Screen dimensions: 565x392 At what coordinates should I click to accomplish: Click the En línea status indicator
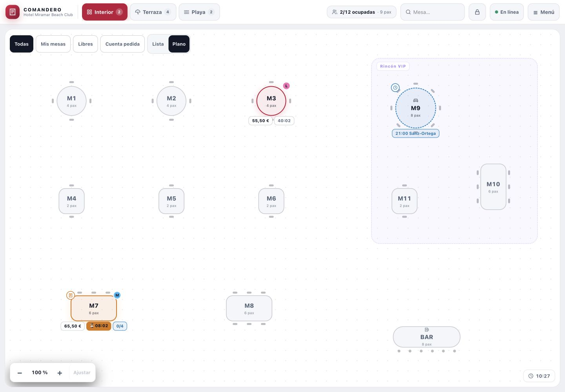click(507, 12)
